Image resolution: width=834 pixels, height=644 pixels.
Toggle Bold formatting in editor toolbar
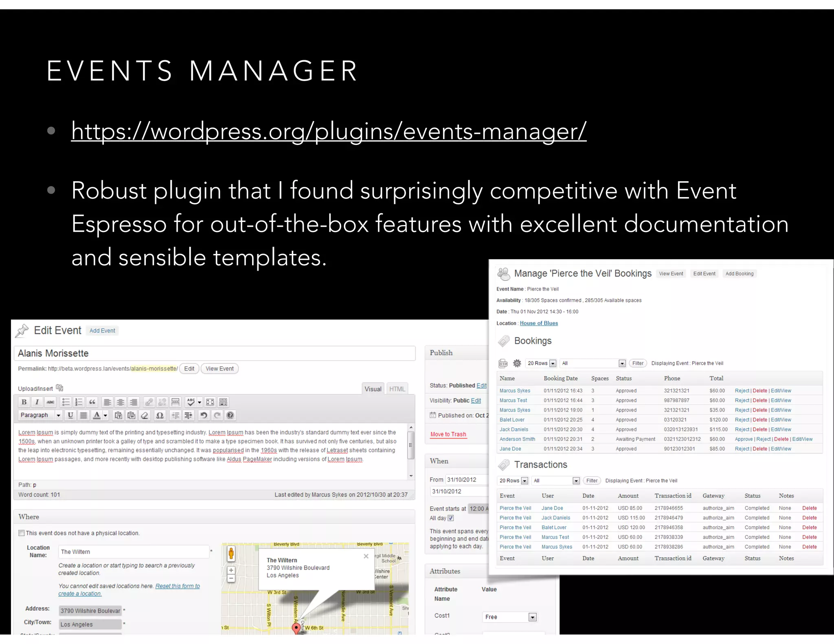[x=24, y=402]
